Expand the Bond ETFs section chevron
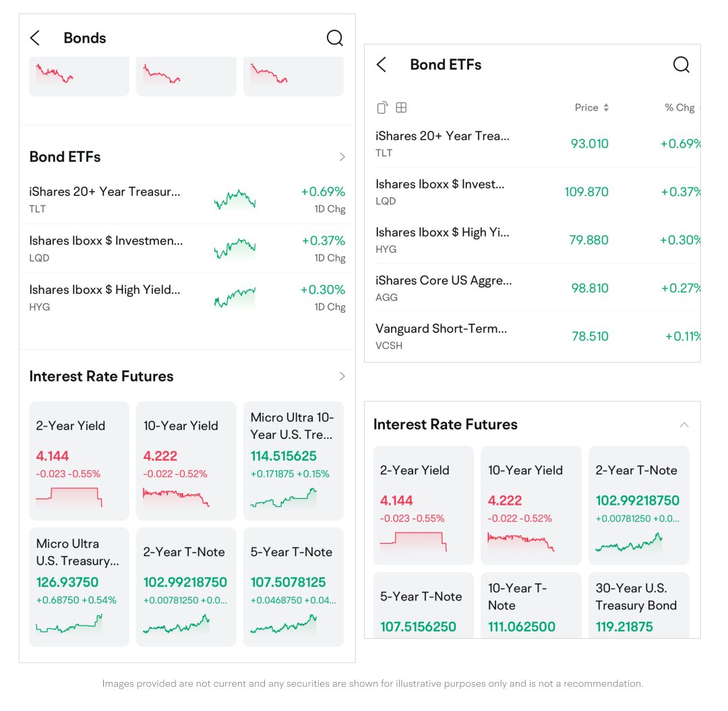Image resolution: width=728 pixels, height=711 pixels. tap(342, 157)
